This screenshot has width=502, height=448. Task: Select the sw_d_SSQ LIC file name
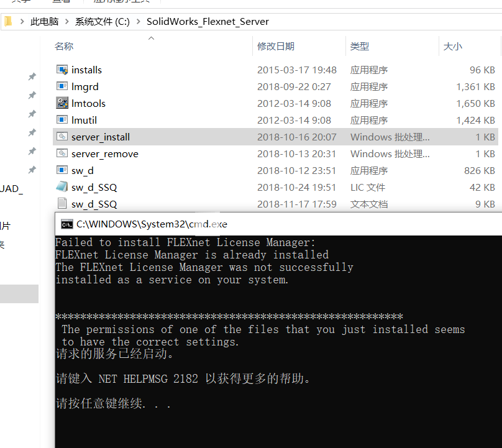coord(94,187)
